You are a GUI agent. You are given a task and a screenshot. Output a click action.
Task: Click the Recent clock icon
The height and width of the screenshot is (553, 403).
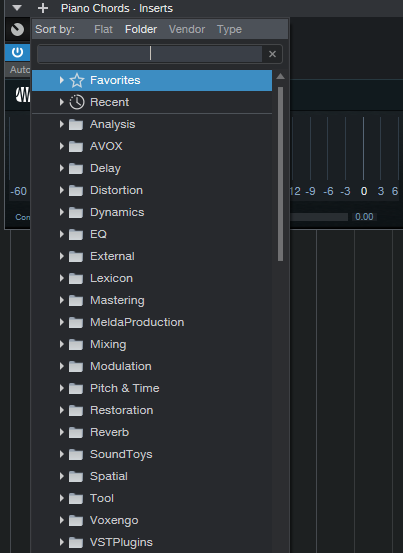click(77, 102)
